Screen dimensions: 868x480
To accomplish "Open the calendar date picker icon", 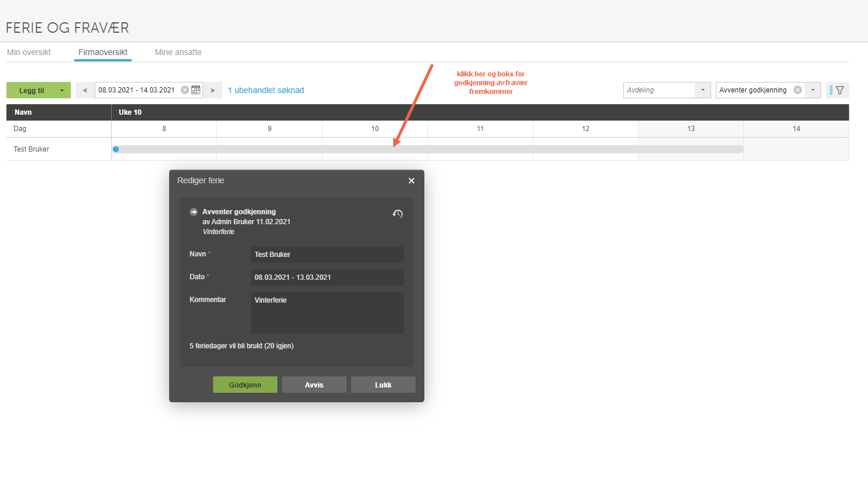I will tap(196, 90).
